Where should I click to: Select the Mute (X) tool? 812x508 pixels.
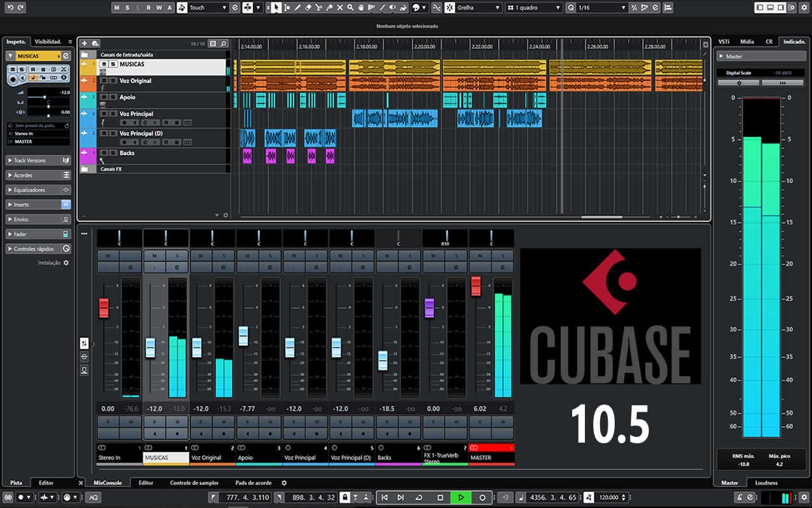pyautogui.click(x=340, y=8)
